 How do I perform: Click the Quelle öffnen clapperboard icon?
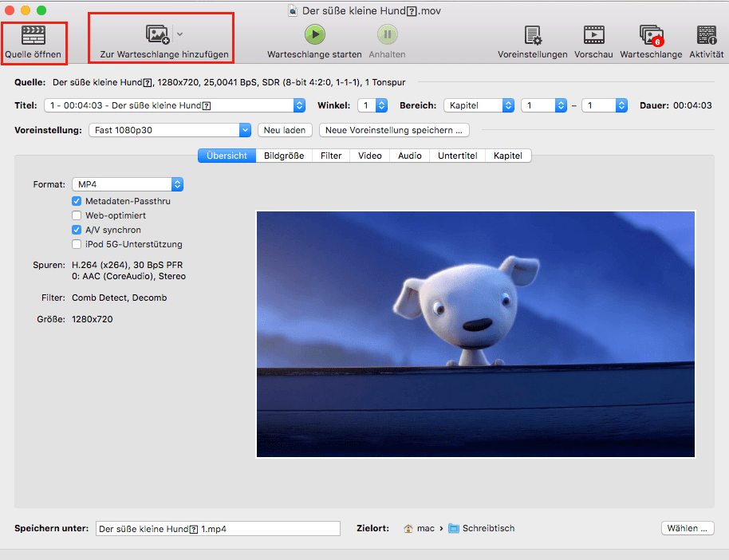point(33,35)
